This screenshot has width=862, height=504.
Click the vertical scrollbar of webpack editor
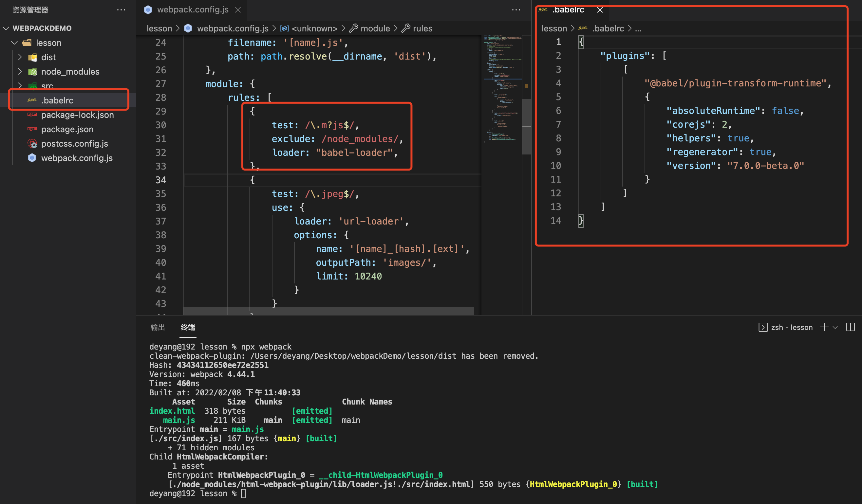[527, 127]
